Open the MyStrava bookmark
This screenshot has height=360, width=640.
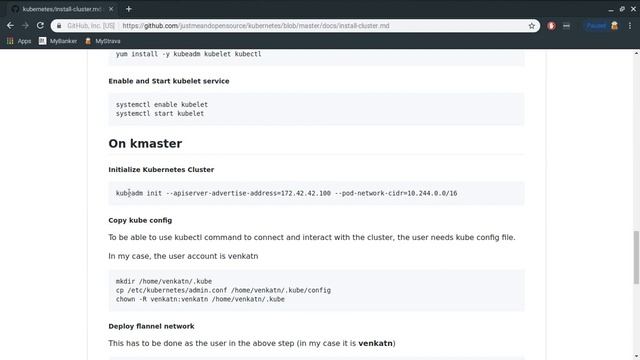coord(102,41)
